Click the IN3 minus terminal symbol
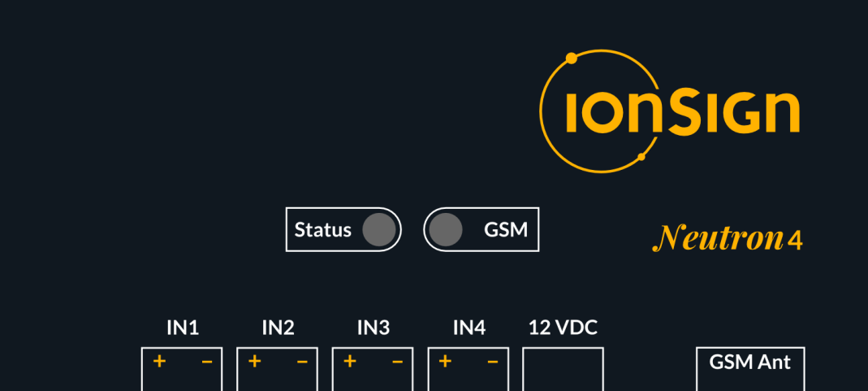Viewport: 868px width, 391px height. click(398, 363)
